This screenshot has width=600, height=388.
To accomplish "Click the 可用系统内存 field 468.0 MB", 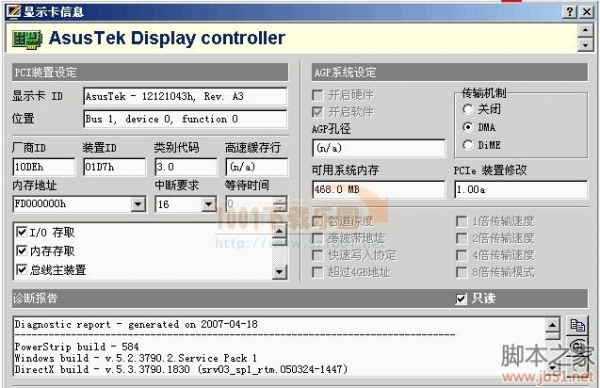I will [379, 189].
